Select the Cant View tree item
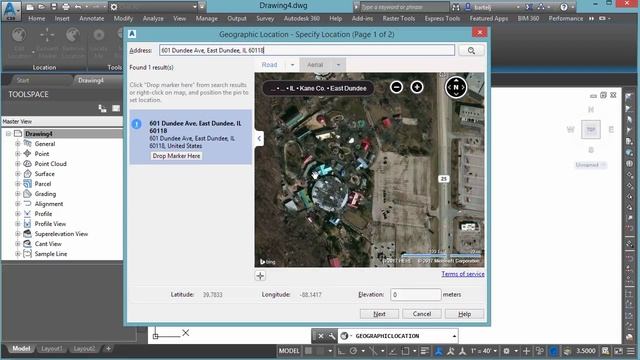This screenshot has height=360, width=640. click(x=48, y=244)
